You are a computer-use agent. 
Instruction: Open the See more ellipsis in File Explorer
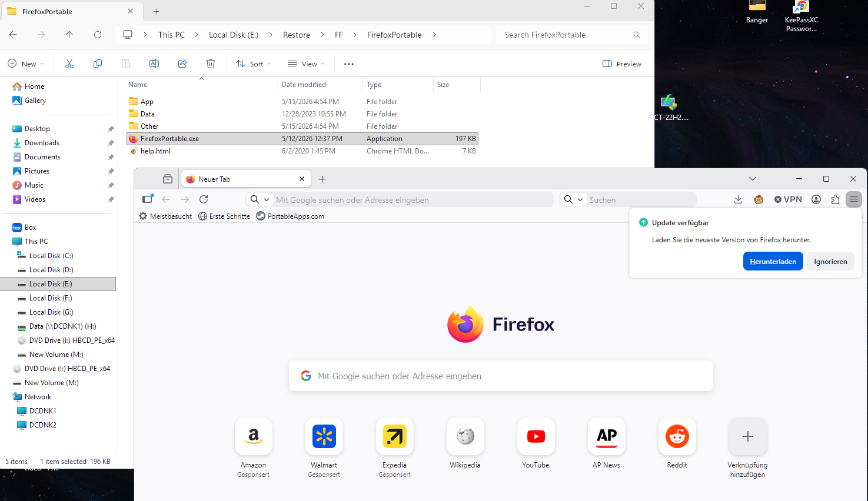pos(349,64)
